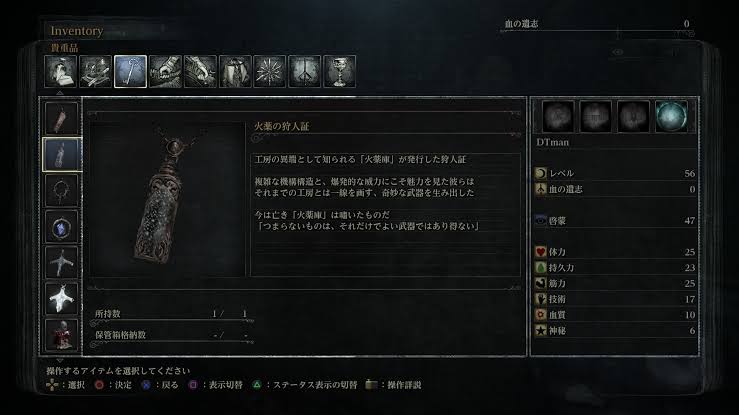Pick the red badge item above the selected item
739x415 pixels.
coord(61,118)
